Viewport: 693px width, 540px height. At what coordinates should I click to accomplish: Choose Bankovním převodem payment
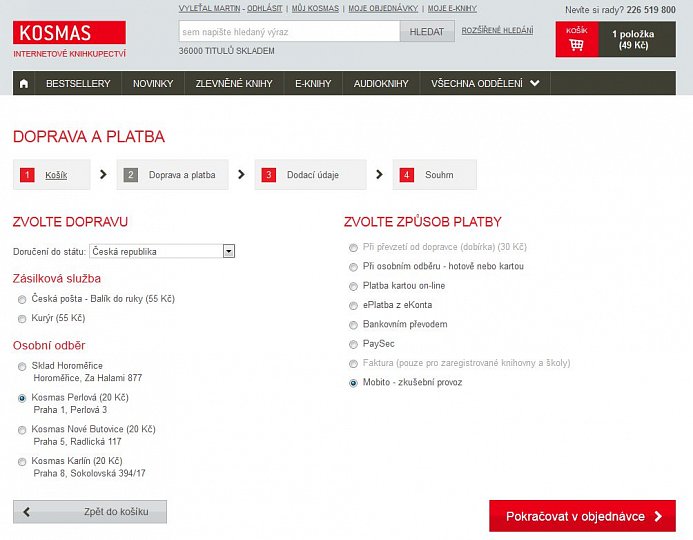[x=353, y=325]
